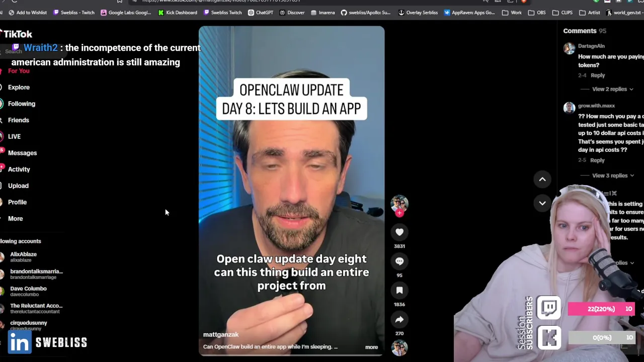Screen dimensions: 644x362
Task: Open the Swebliss Twitch bookmark
Action: [x=222, y=13]
